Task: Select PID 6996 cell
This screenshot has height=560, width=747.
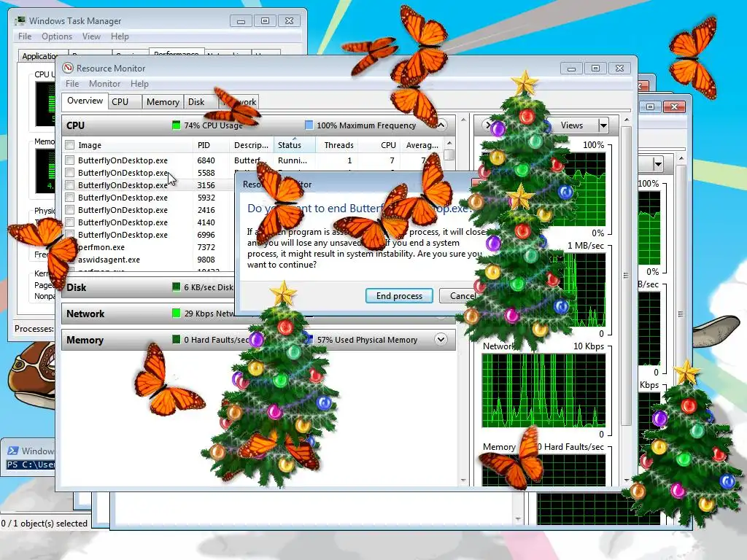Action: [x=206, y=235]
